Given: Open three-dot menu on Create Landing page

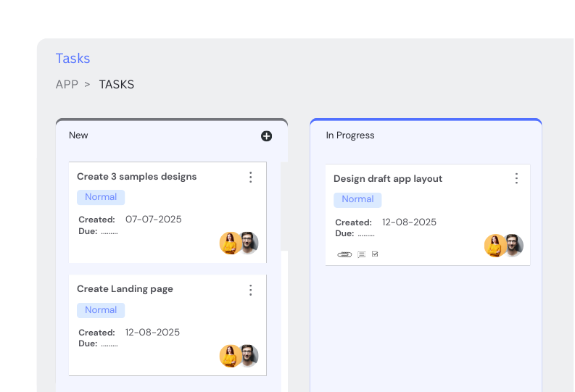Looking at the screenshot, I should [250, 290].
